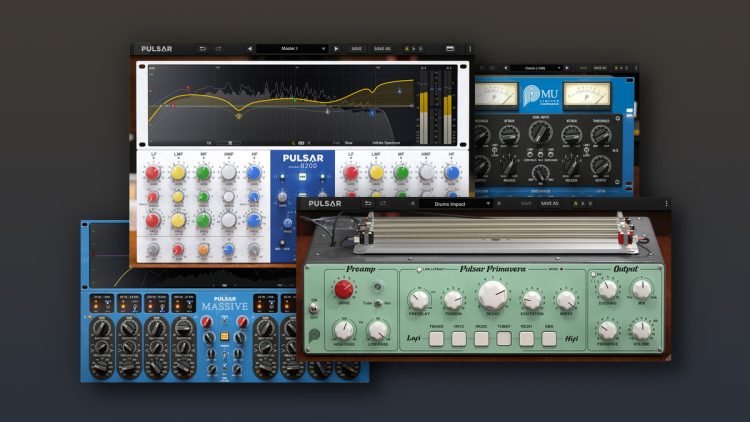This screenshot has width=750, height=422.
Task: Go to previous preset in Mu compressor
Action: click(x=506, y=68)
